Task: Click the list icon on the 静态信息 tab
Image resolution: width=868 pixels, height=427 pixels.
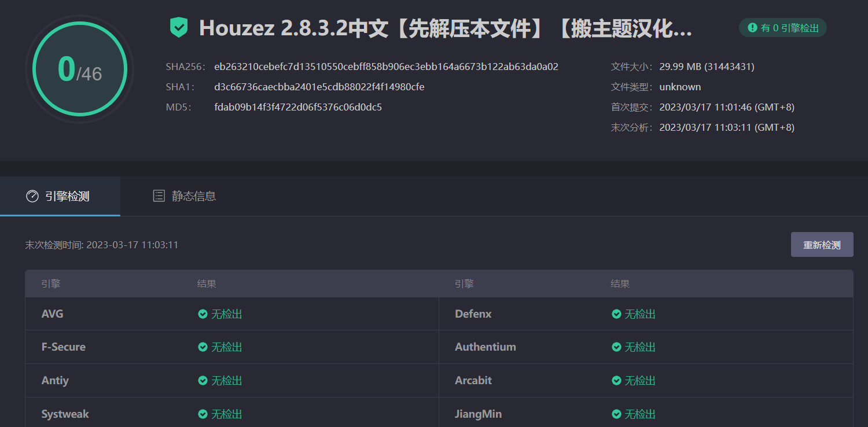Action: [x=159, y=196]
